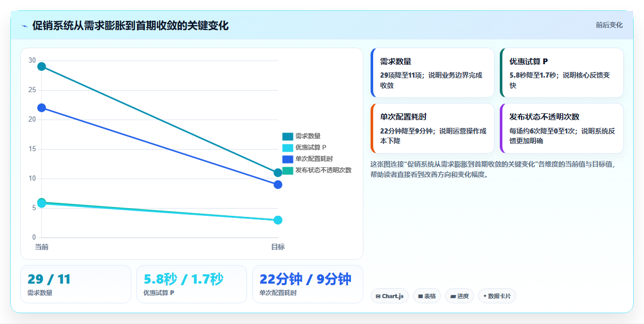Click the 29 / 11 stat card
644x324 pixels.
(x=75, y=284)
